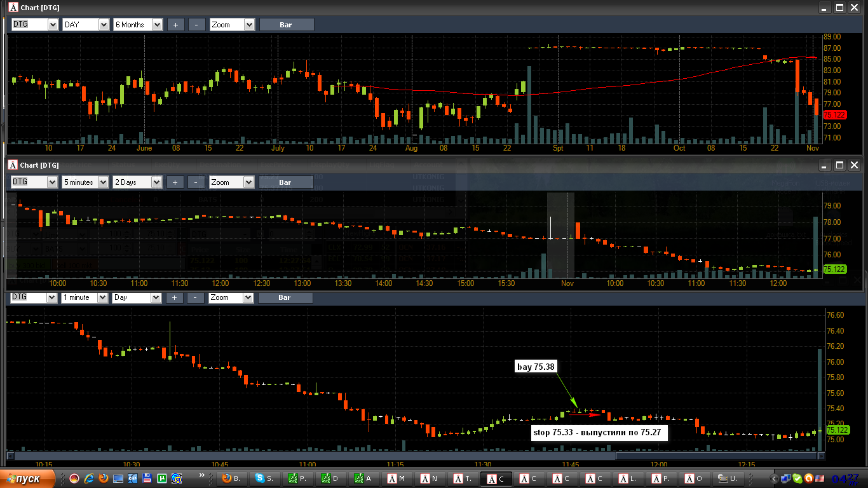
Task: Open the 6 Months range dropdown
Action: 137,25
